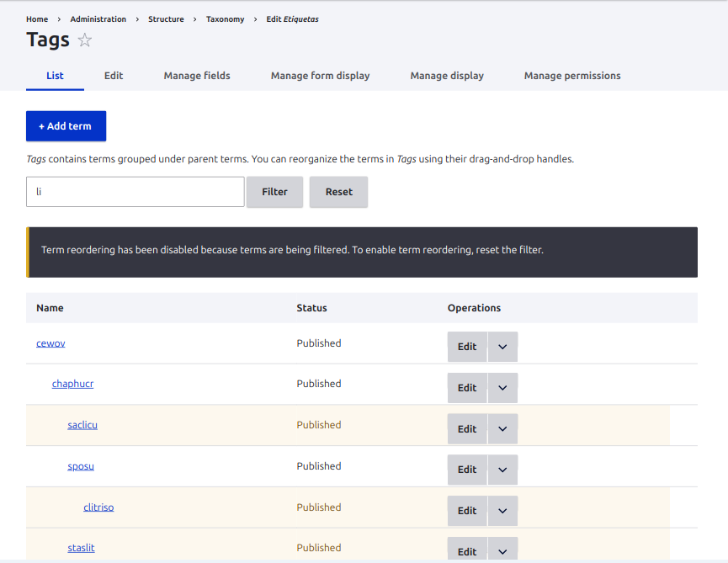Viewport: 728px width, 563px height.
Task: Open the Manage display tab
Action: point(447,76)
